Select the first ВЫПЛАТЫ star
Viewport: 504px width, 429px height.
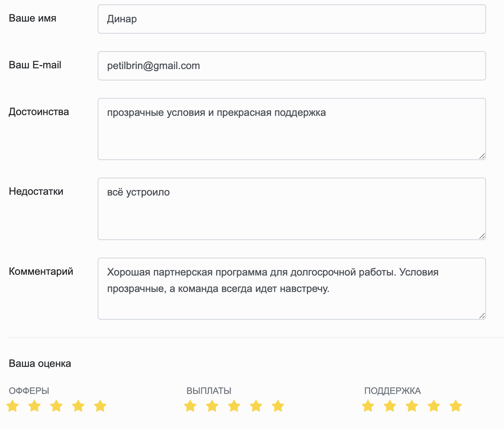click(x=190, y=406)
